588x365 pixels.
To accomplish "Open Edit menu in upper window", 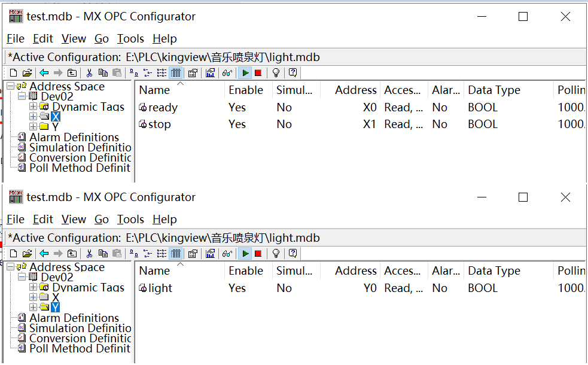I will 42,39.
